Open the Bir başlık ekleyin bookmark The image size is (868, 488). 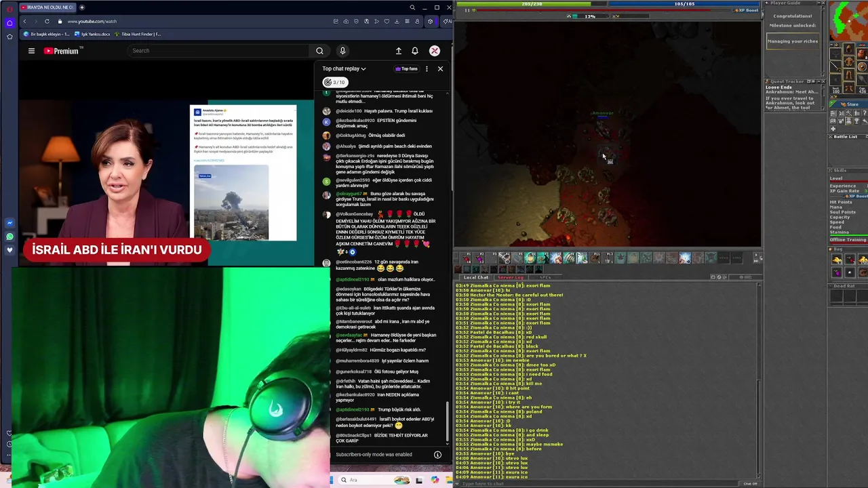pyautogui.click(x=47, y=34)
